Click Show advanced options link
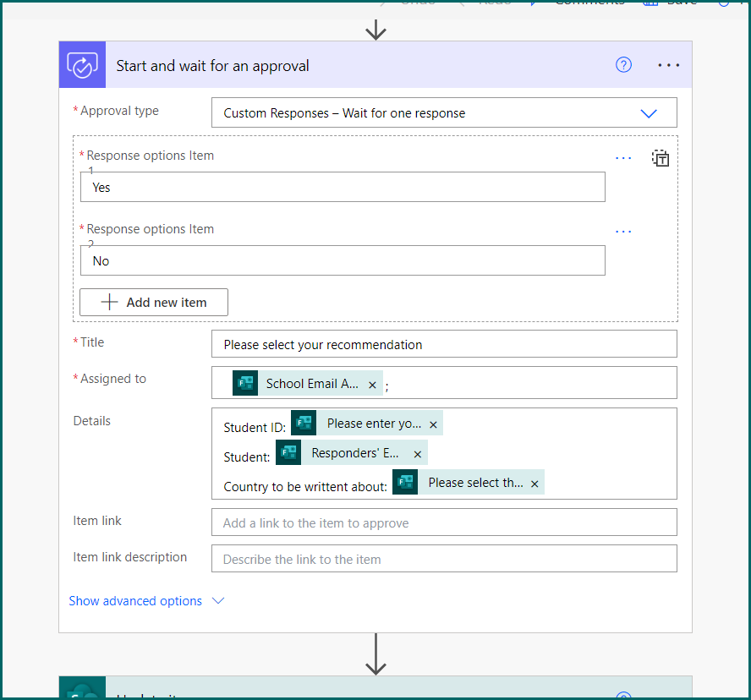This screenshot has width=751, height=700. (135, 601)
